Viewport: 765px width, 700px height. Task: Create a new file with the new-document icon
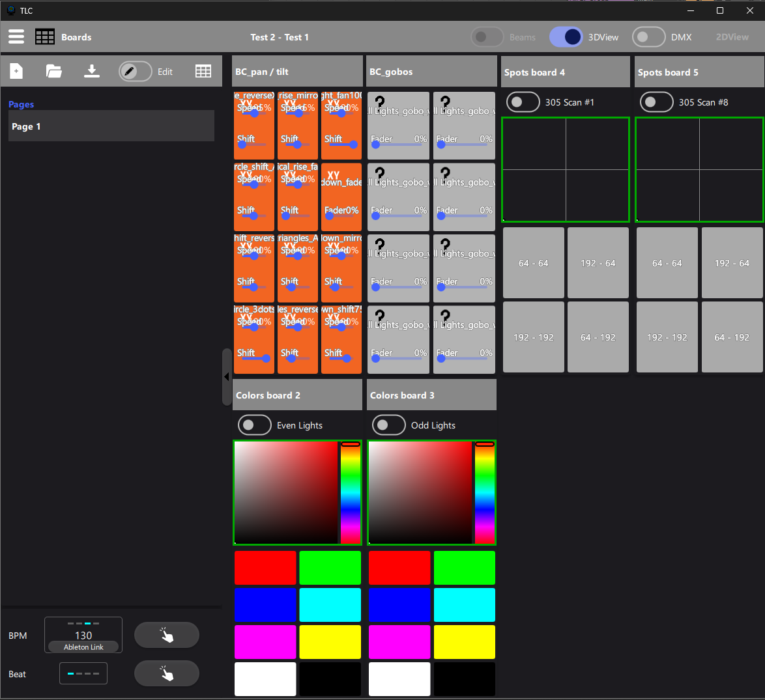point(16,71)
